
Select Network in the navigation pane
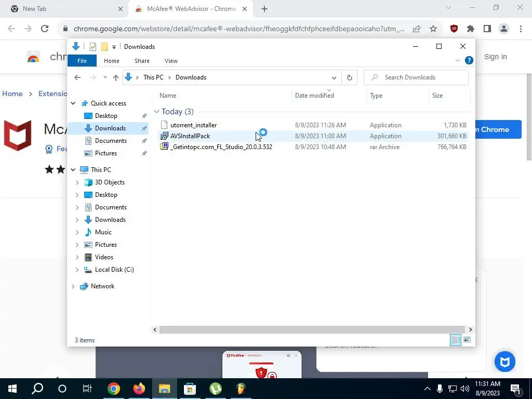pyautogui.click(x=102, y=286)
